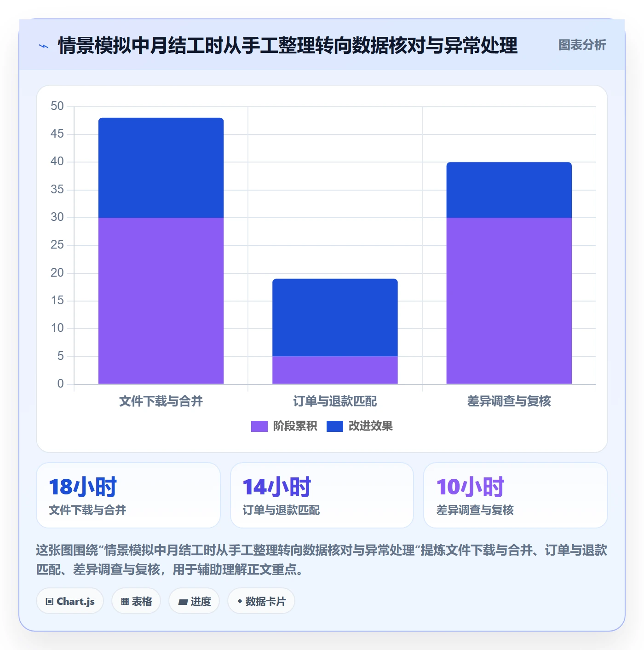This screenshot has height=650, width=644.
Task: Click the y-axis value 50
Action: pos(57,106)
